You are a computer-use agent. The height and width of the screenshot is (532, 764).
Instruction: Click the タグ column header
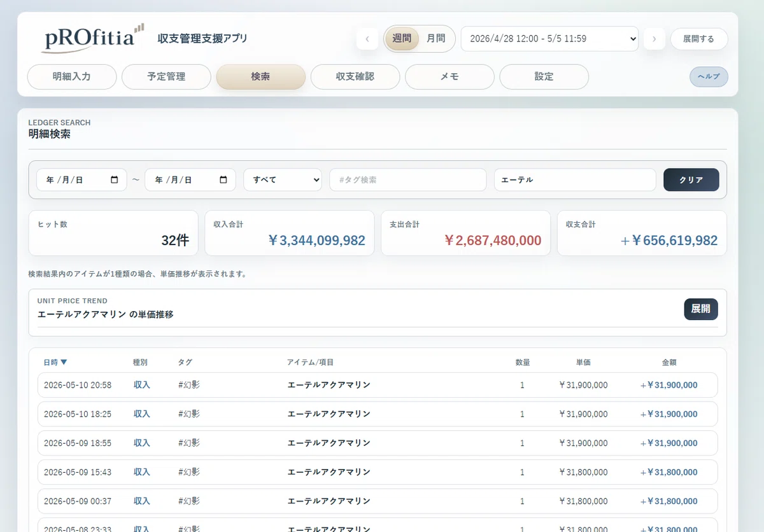coord(185,363)
